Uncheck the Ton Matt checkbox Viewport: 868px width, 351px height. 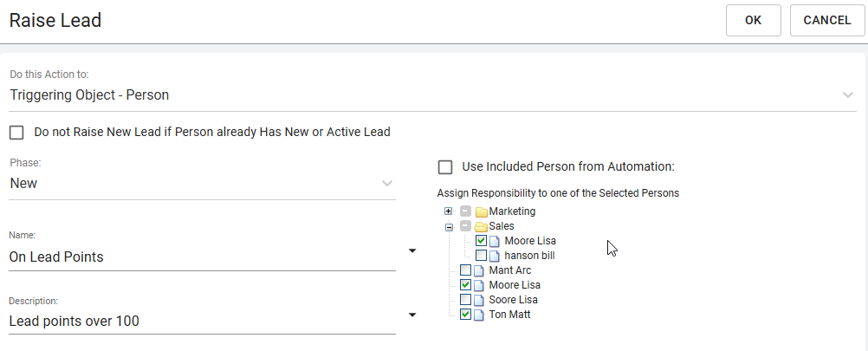point(465,315)
